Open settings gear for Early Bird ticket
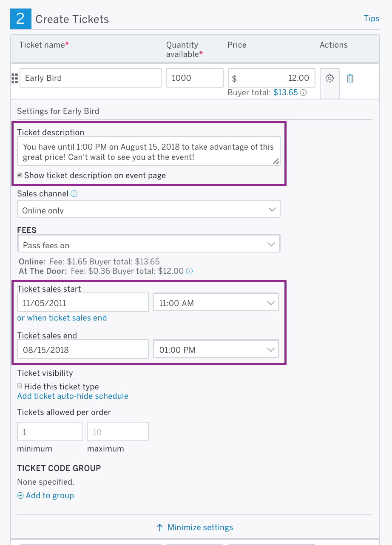The height and width of the screenshot is (545, 392). tap(330, 78)
